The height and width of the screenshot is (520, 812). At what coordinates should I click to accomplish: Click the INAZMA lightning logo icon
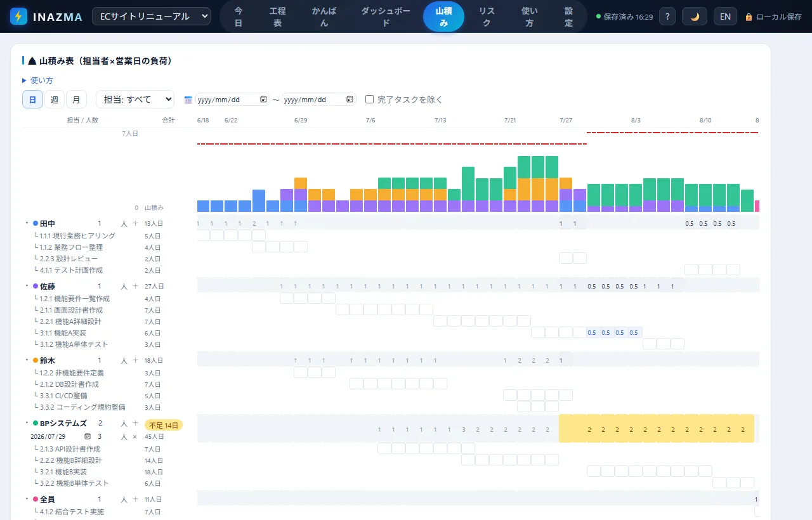point(19,16)
